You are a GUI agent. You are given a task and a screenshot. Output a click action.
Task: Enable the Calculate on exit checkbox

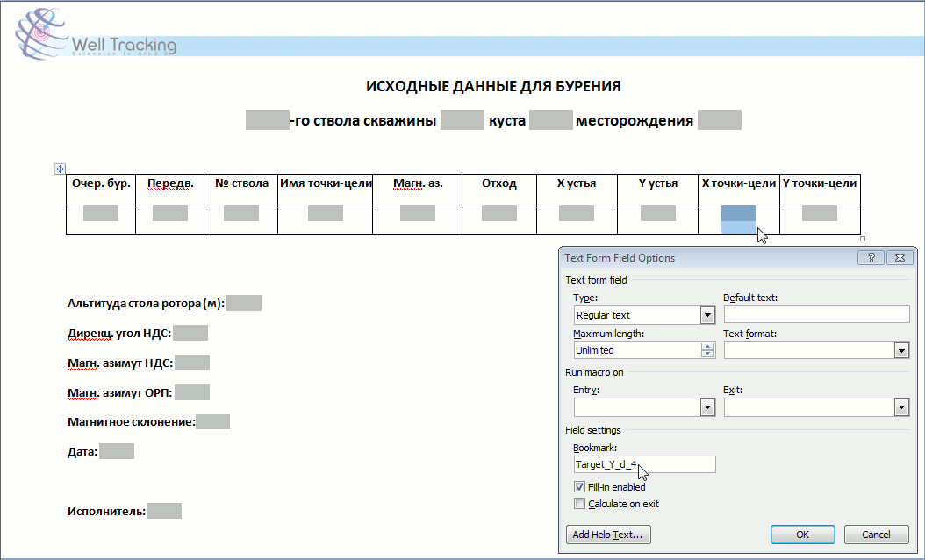pyautogui.click(x=579, y=504)
